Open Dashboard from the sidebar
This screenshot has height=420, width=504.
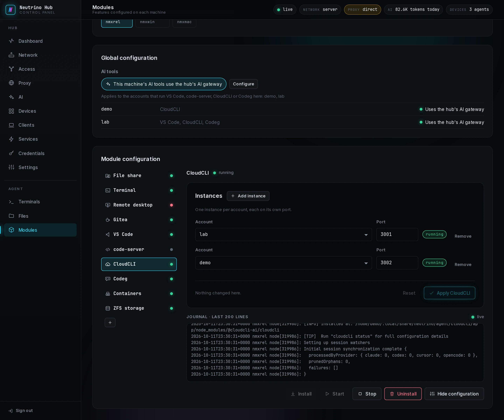click(x=40, y=41)
